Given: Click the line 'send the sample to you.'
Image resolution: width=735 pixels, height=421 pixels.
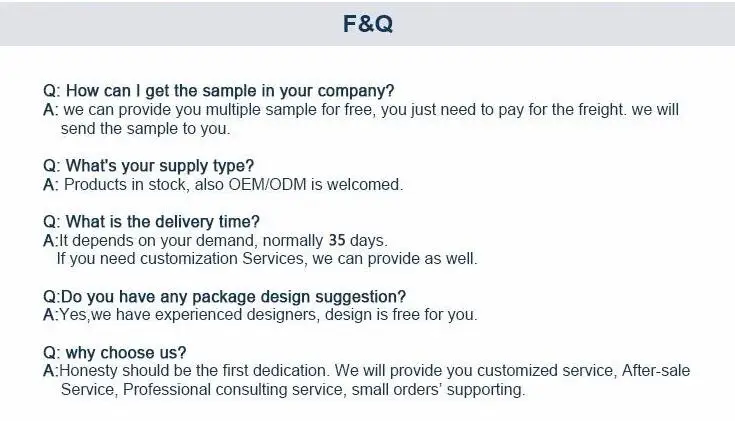Looking at the screenshot, I should tap(145, 128).
